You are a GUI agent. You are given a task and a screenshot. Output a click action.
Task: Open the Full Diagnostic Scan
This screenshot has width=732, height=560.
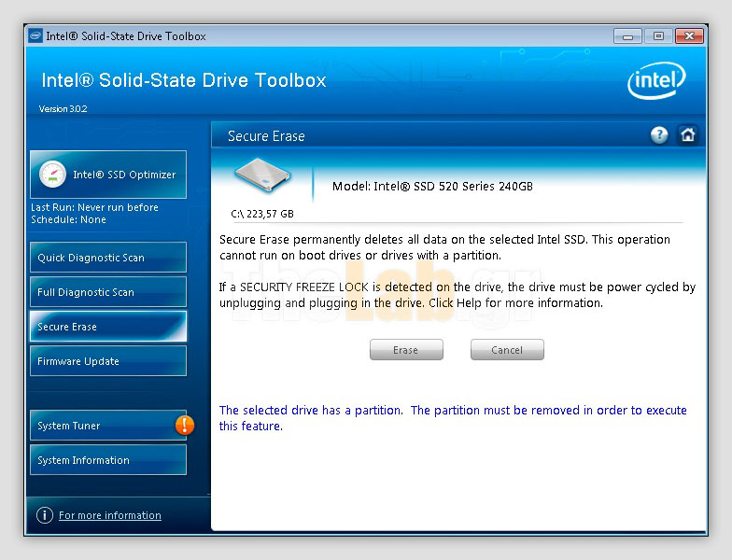click(x=108, y=291)
